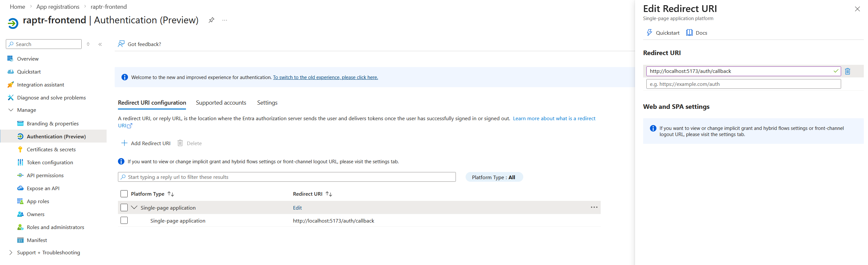Click the Got feedback icon
This screenshot has width=868, height=265.
coord(121,44)
